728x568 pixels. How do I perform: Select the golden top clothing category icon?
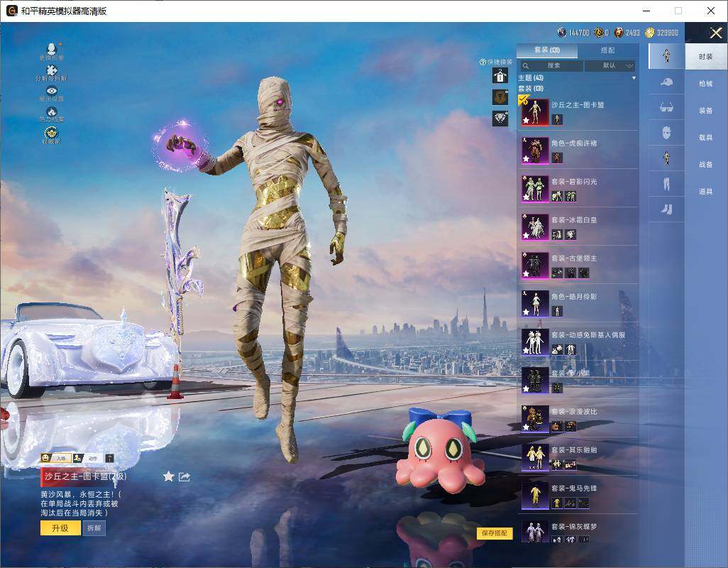click(666, 158)
